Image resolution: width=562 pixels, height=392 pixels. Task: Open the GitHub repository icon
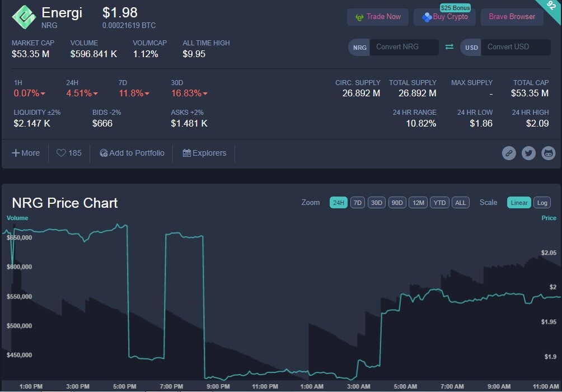click(x=548, y=153)
